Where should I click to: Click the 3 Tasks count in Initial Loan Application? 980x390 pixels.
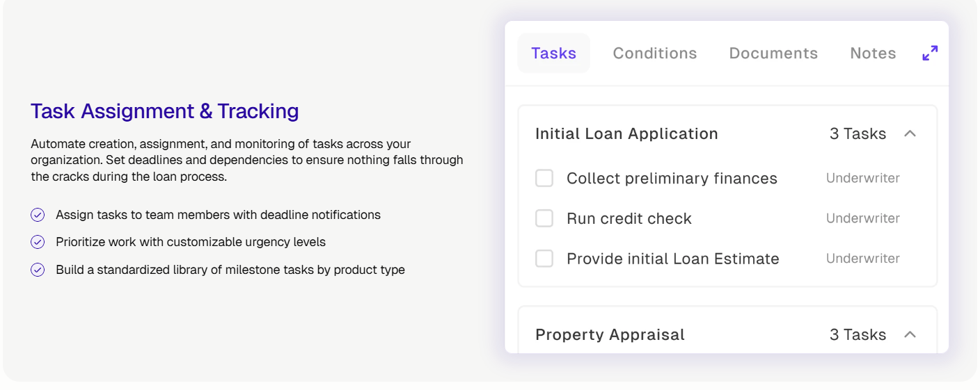point(857,133)
